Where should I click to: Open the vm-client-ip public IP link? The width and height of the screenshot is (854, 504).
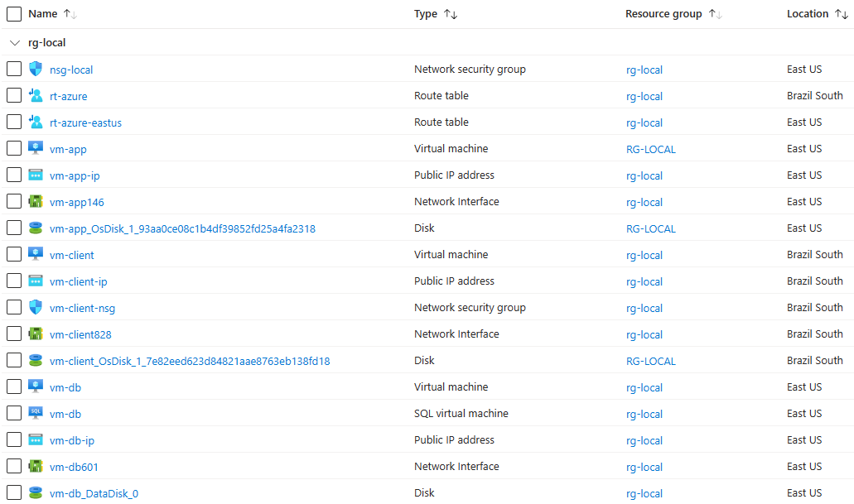(79, 282)
